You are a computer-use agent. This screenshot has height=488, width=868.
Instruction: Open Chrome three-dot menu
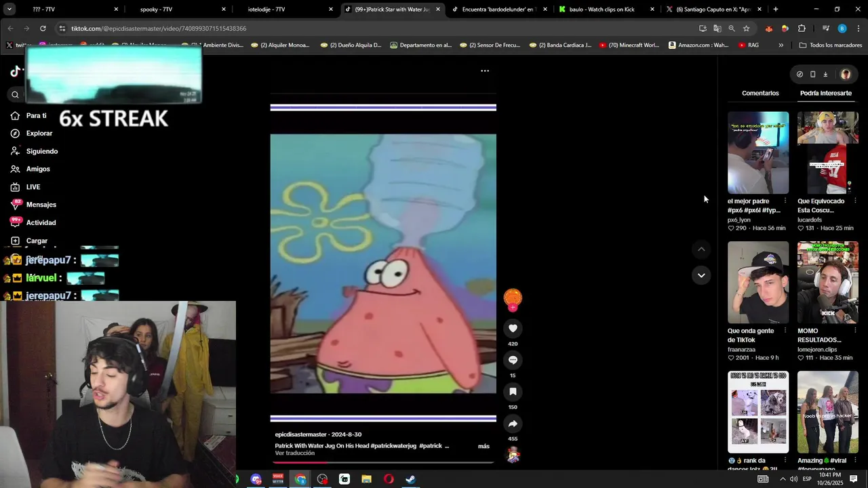point(858,28)
